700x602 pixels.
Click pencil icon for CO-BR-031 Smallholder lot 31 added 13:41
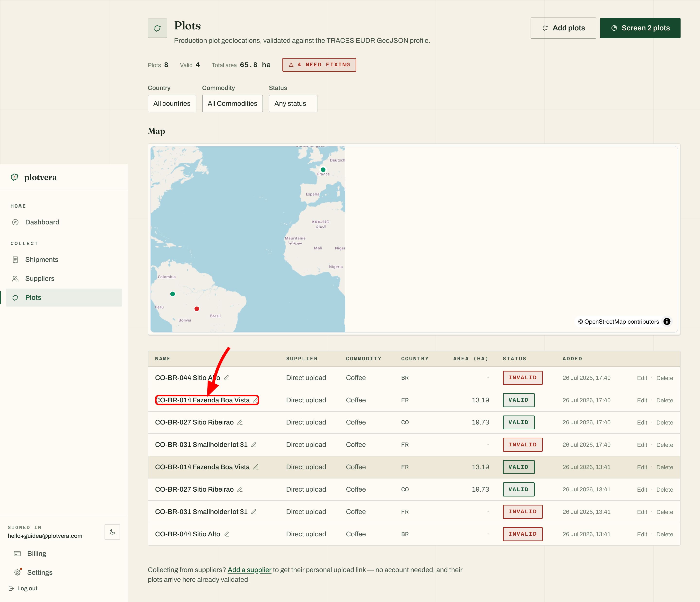click(254, 511)
